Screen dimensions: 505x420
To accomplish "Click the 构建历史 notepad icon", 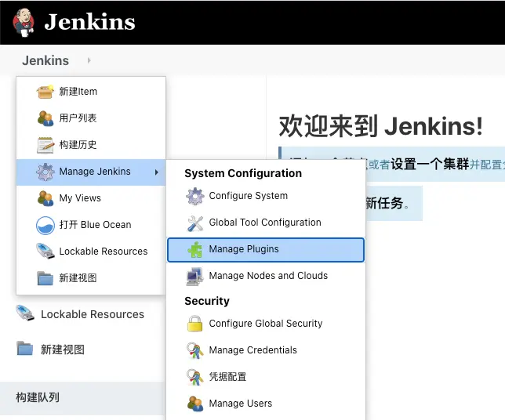I will coord(45,145).
